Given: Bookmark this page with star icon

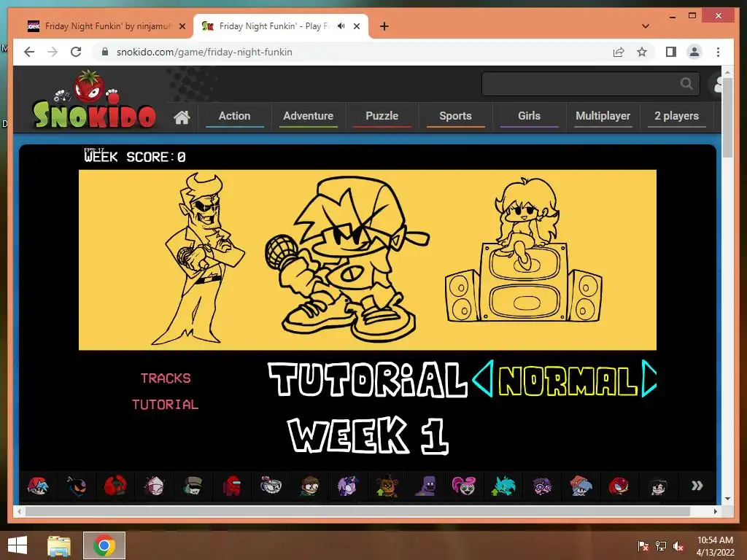Looking at the screenshot, I should (x=642, y=52).
